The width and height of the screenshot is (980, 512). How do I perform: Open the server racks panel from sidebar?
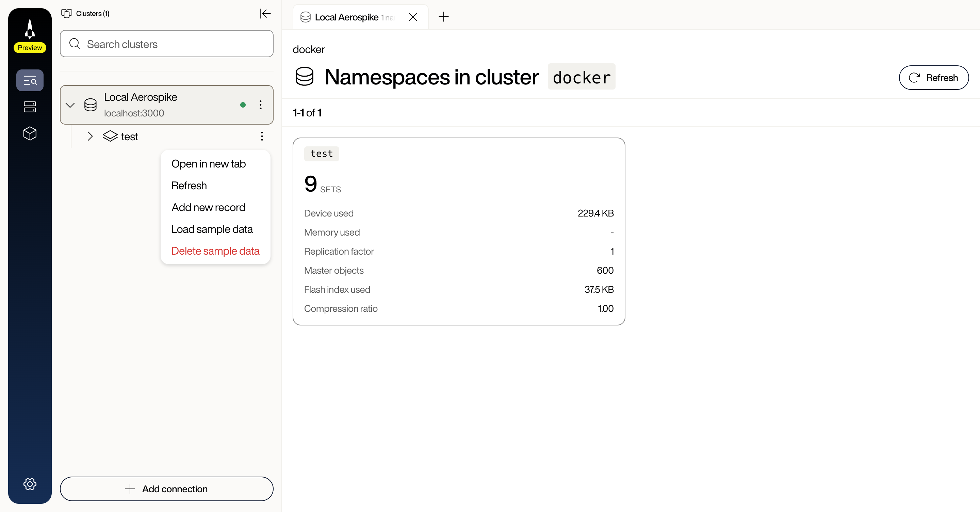pos(30,107)
